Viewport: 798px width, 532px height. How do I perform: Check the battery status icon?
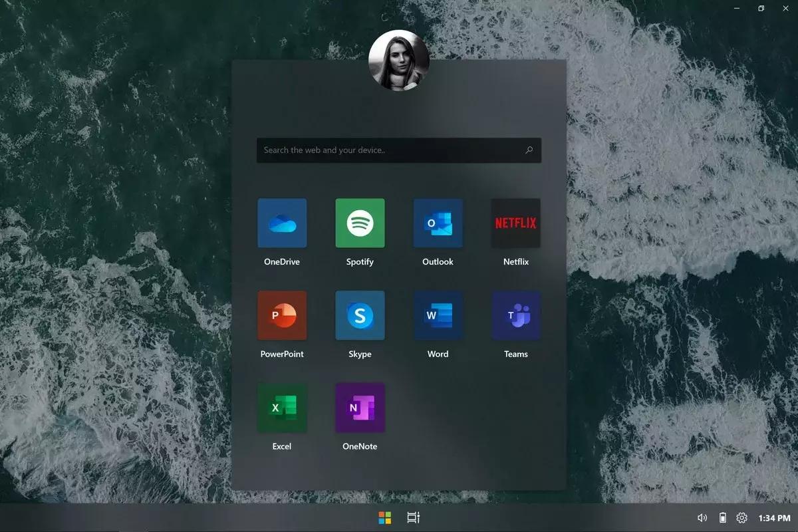pyautogui.click(x=722, y=517)
